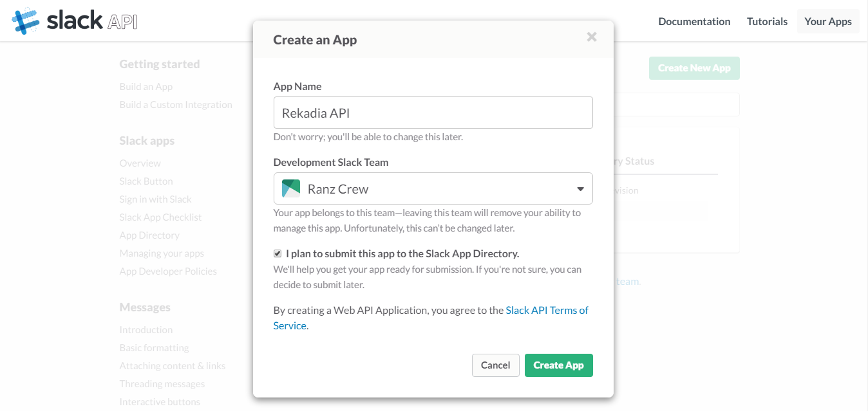Viewport: 868px width, 411px height.
Task: Click the Messages heading in sidebar
Action: click(145, 307)
